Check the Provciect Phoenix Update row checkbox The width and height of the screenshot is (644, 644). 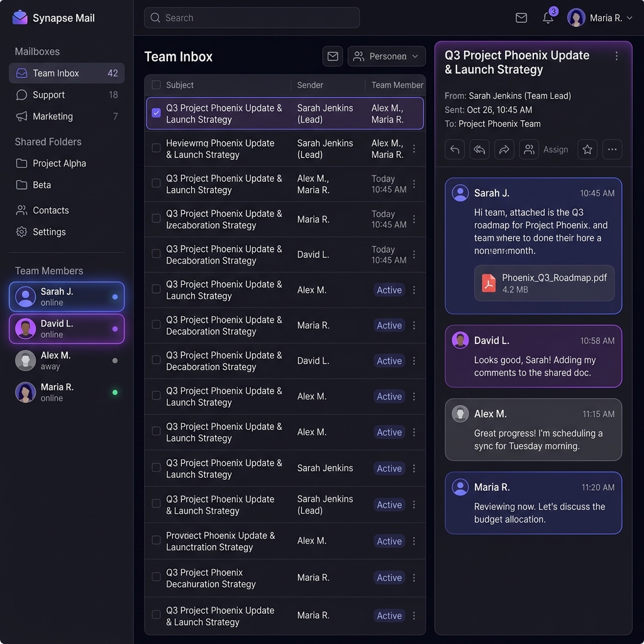pos(156,540)
